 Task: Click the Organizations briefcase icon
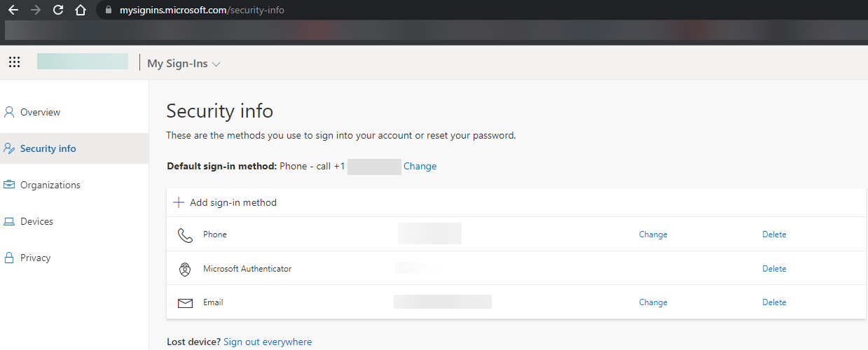(x=9, y=185)
